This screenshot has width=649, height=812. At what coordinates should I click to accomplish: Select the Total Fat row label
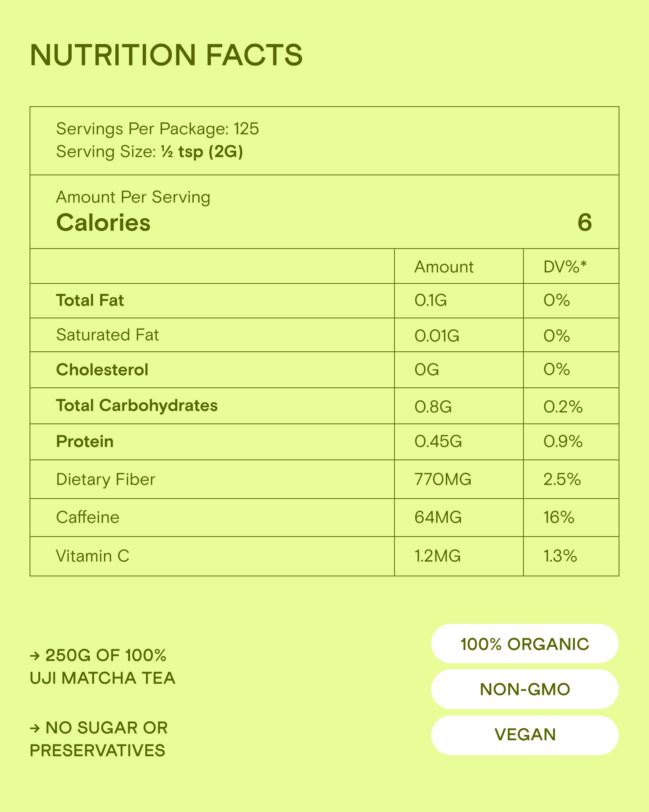click(x=90, y=301)
